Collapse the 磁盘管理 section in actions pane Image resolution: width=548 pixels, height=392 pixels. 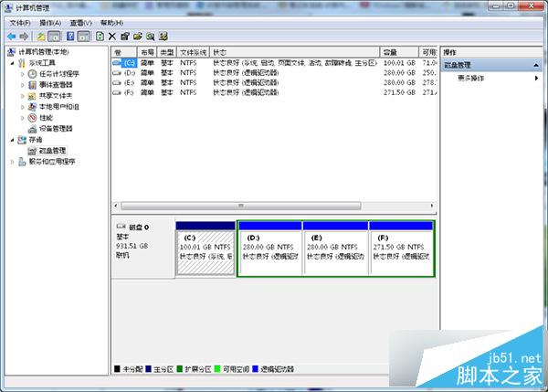[536, 66]
